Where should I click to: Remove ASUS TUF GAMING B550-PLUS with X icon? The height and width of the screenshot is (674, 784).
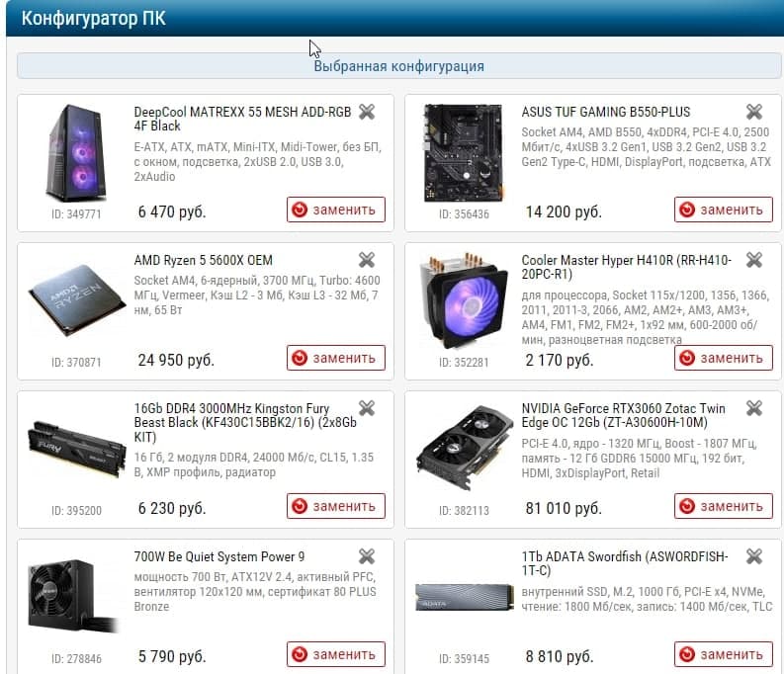point(754,112)
